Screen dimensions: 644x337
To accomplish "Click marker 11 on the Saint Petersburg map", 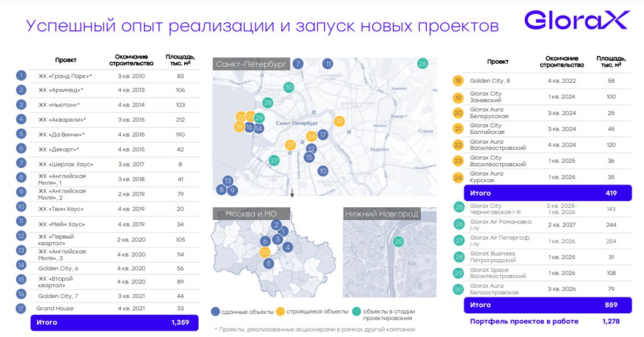I will 328,64.
